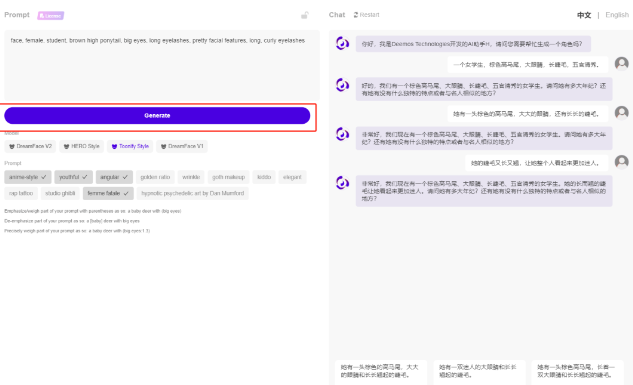Click the user avatar beside the "她有一头棕色的高马尾" reply

point(621,113)
